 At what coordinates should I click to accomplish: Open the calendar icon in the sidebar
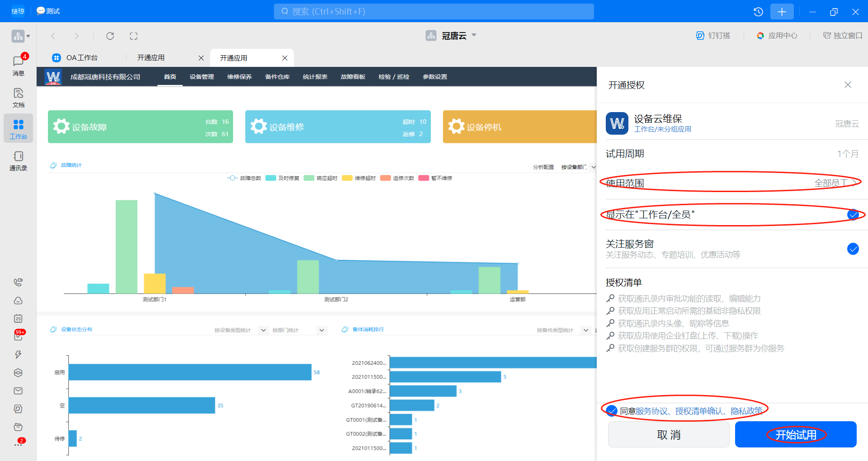[x=18, y=319]
